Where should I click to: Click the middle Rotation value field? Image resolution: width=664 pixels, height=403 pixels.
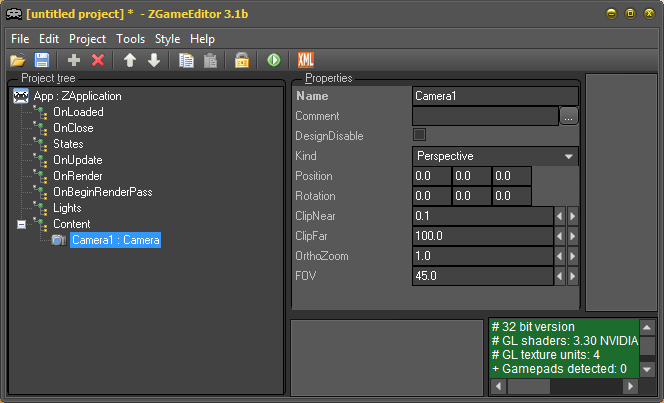click(x=471, y=196)
